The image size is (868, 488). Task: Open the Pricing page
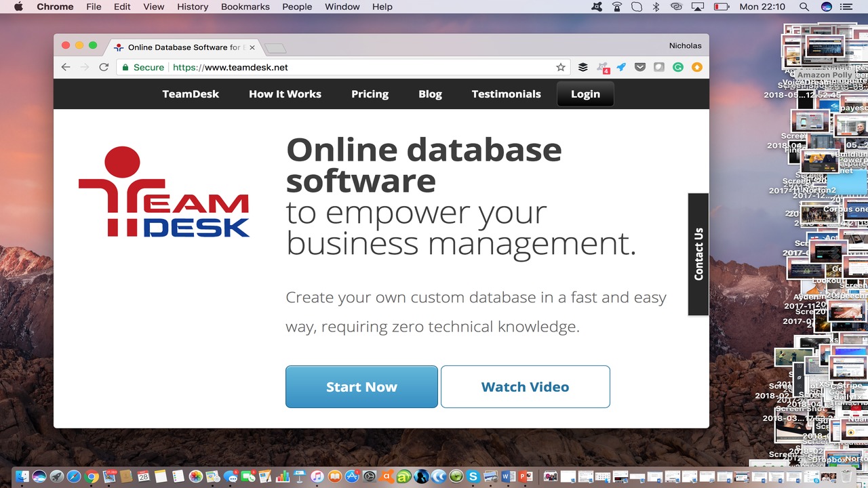[370, 94]
